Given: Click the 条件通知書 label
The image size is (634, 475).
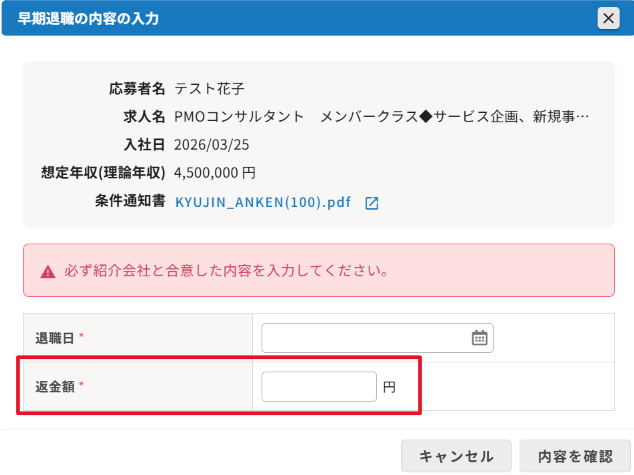Looking at the screenshot, I should [x=130, y=202].
